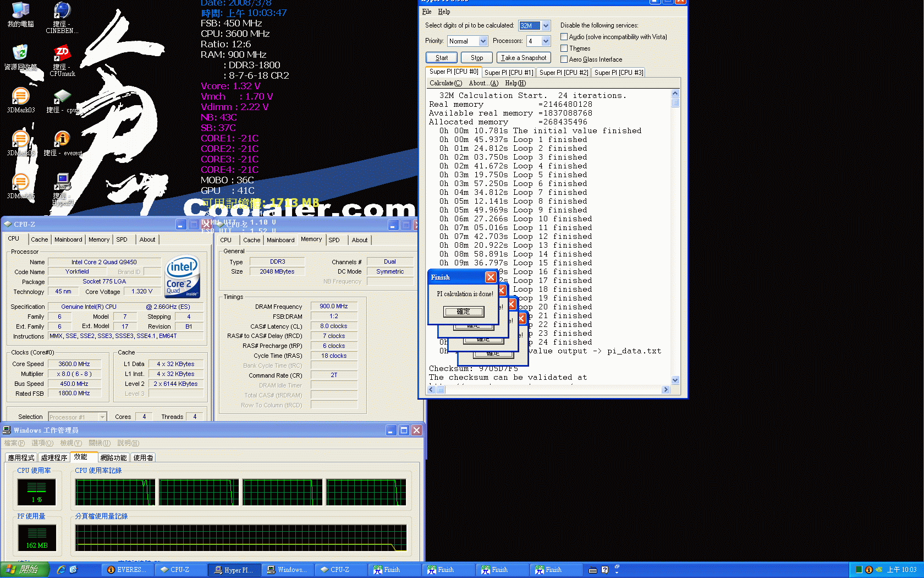Switch to Super PI [CPU #3] tab

tap(619, 73)
